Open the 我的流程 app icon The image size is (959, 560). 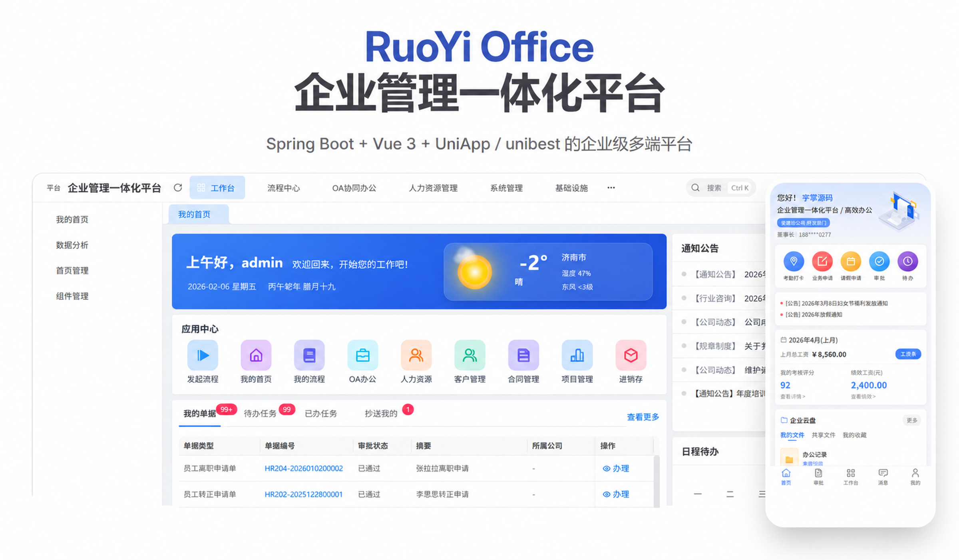pos(309,355)
